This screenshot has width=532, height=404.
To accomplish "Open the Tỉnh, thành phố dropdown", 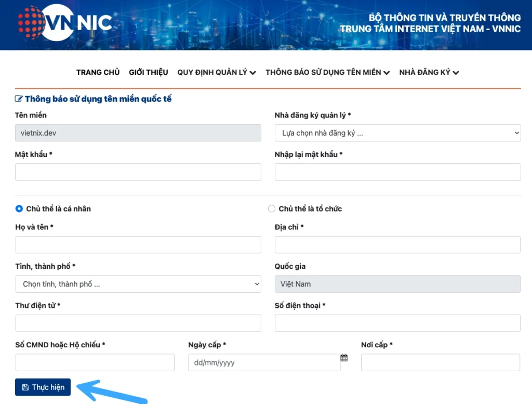I will tap(138, 284).
